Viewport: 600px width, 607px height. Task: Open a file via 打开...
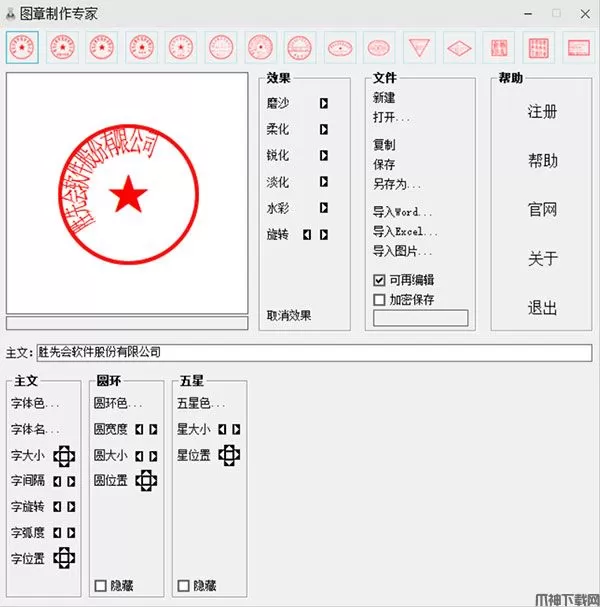pyautogui.click(x=391, y=117)
